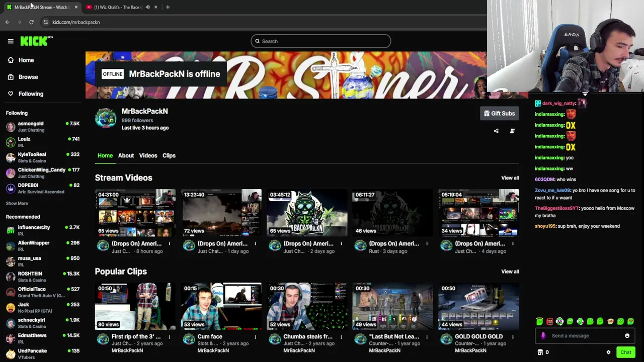
Task: Select the channel Home tab
Action: point(105,155)
